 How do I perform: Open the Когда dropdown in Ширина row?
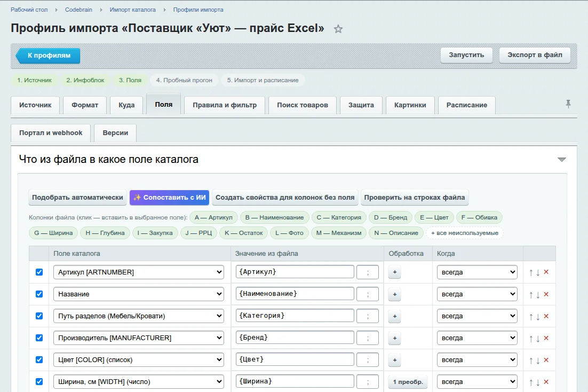click(477, 381)
